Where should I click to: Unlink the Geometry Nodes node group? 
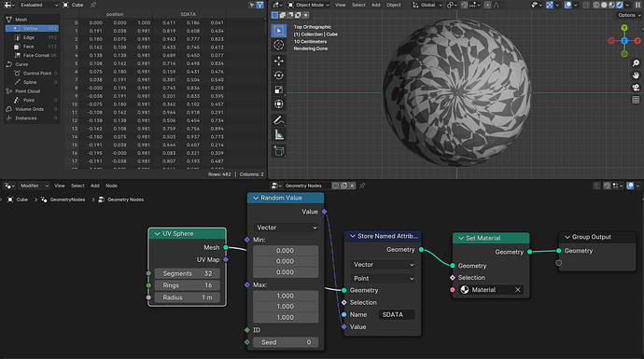pos(352,186)
